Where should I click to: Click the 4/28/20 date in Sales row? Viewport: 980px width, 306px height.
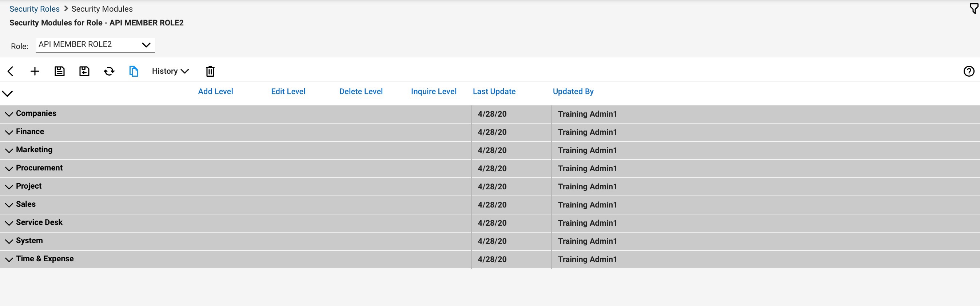pyautogui.click(x=492, y=205)
